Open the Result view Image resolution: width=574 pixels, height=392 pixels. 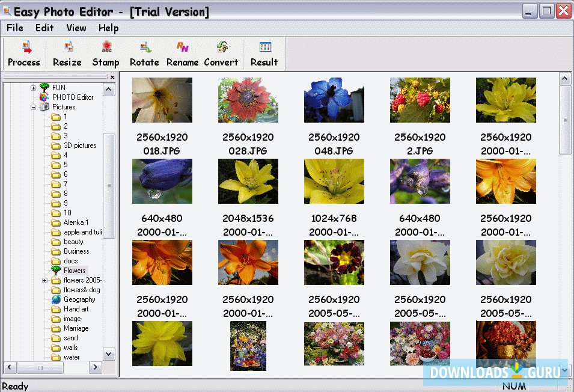(263, 54)
